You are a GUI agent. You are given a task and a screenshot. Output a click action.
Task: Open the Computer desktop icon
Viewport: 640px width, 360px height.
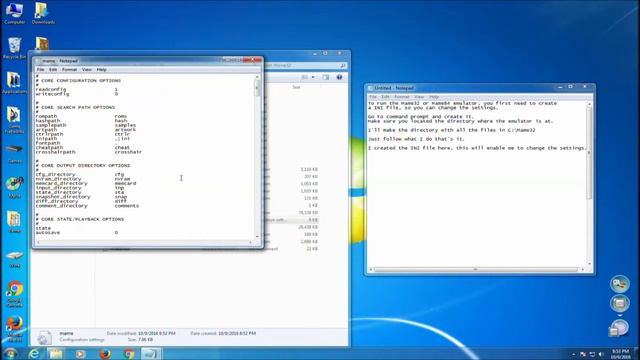click(x=14, y=13)
